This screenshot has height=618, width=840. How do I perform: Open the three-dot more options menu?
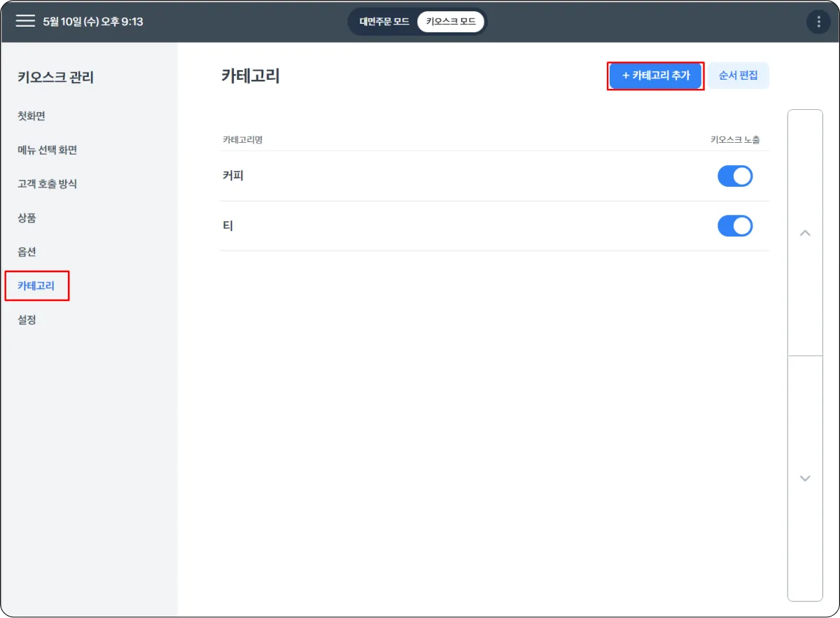[x=818, y=22]
